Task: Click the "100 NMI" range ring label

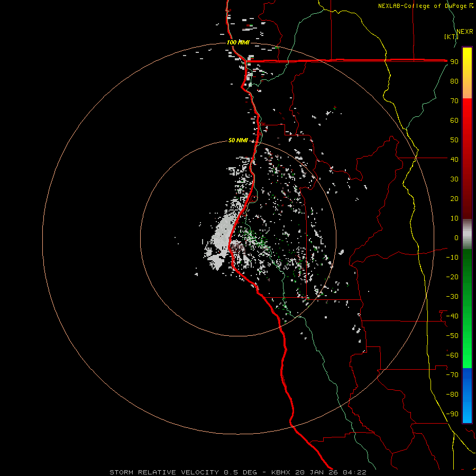Action: tap(238, 42)
